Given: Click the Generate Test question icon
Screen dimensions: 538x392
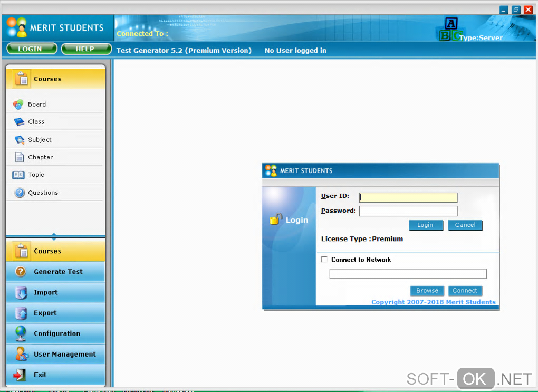Looking at the screenshot, I should click(x=21, y=272).
